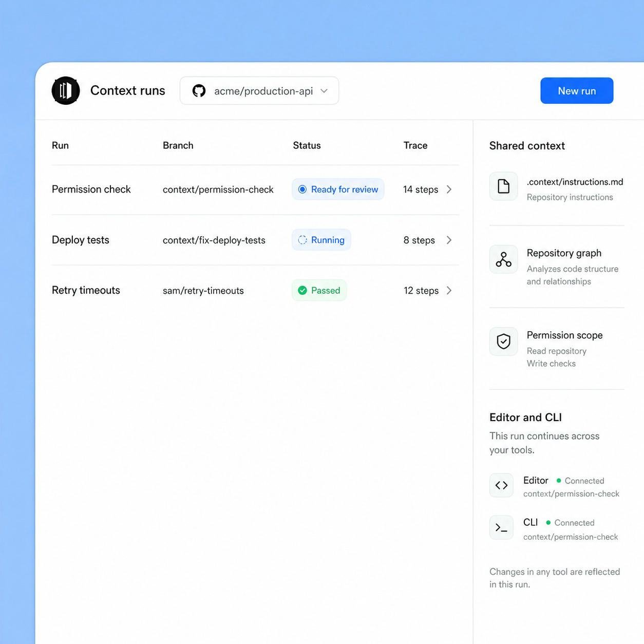The height and width of the screenshot is (644, 644).
Task: Click the Status column header
Action: [x=307, y=145]
